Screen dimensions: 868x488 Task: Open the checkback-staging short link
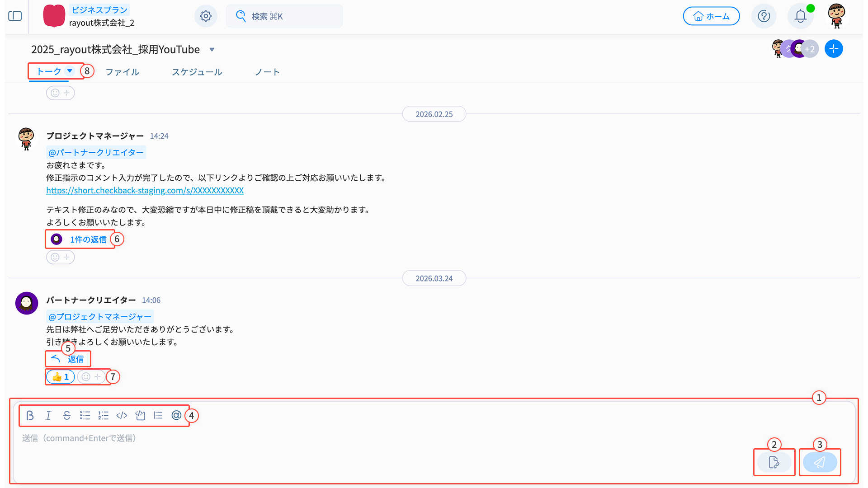coord(145,191)
